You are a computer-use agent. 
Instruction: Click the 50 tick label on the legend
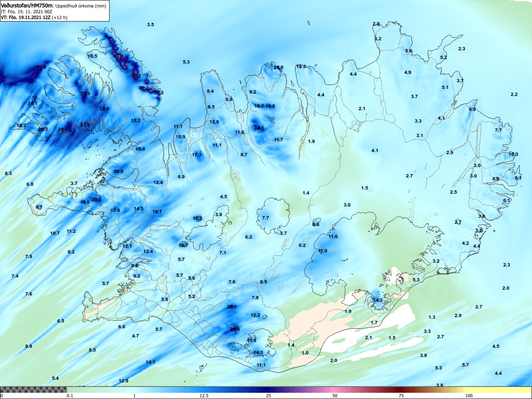335,396
